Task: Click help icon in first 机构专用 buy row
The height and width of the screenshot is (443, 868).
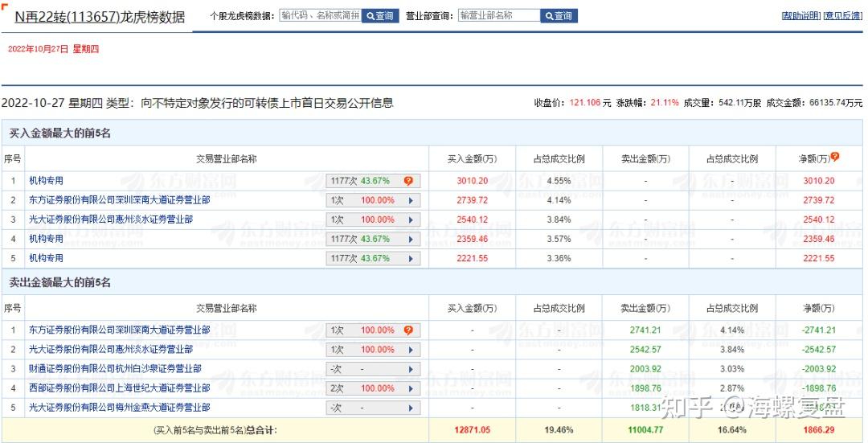Action: point(408,181)
